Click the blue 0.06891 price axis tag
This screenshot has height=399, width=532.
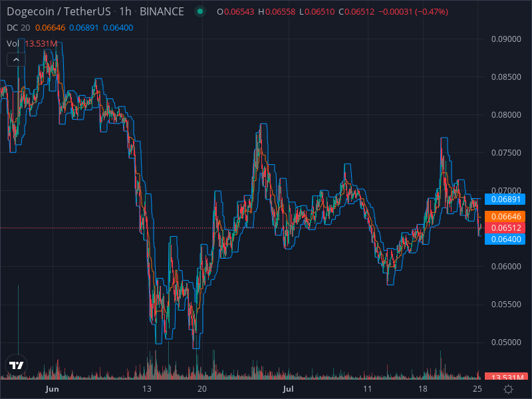[x=505, y=199]
